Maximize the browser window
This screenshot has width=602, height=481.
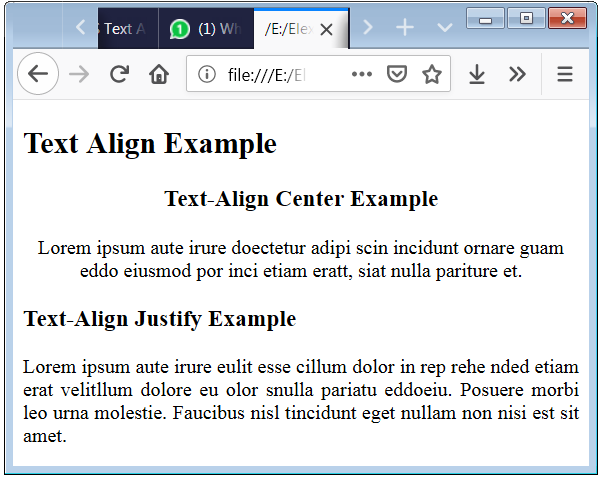(x=526, y=18)
